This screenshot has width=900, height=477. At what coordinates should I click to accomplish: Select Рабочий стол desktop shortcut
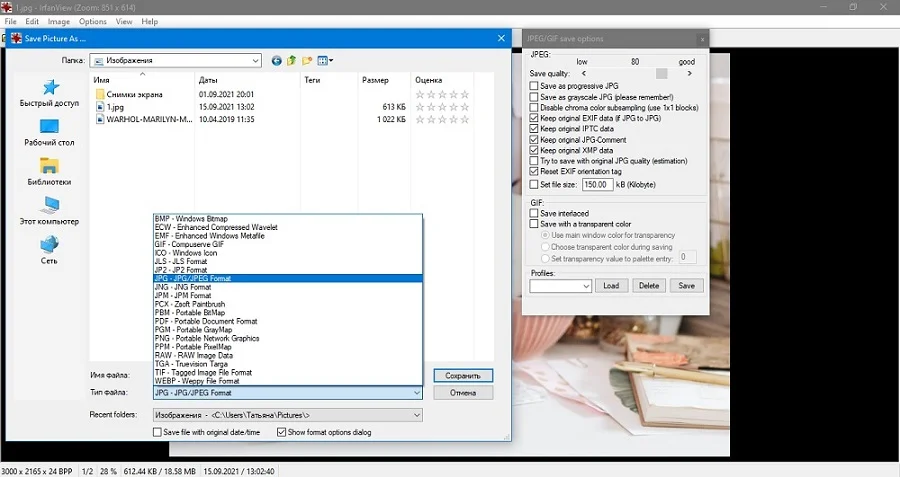(49, 133)
